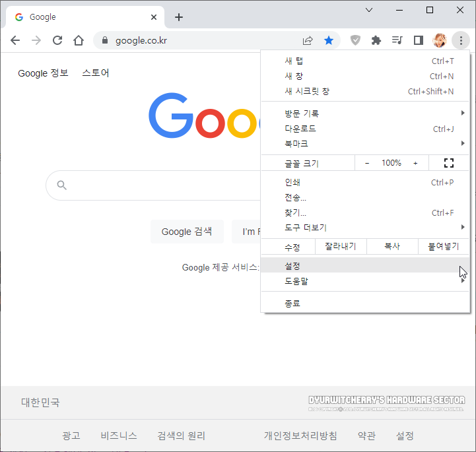This screenshot has width=476, height=452.
Task: Close the Google tab
Action: coord(154,17)
